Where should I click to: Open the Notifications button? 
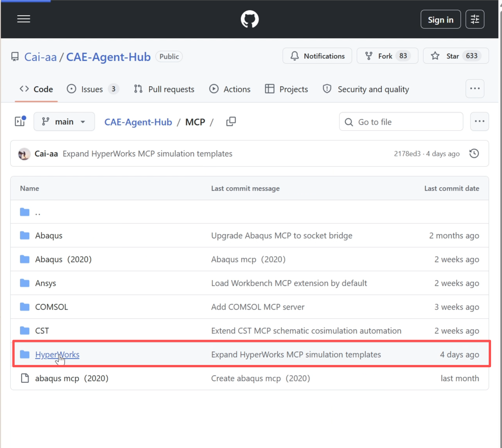(317, 56)
